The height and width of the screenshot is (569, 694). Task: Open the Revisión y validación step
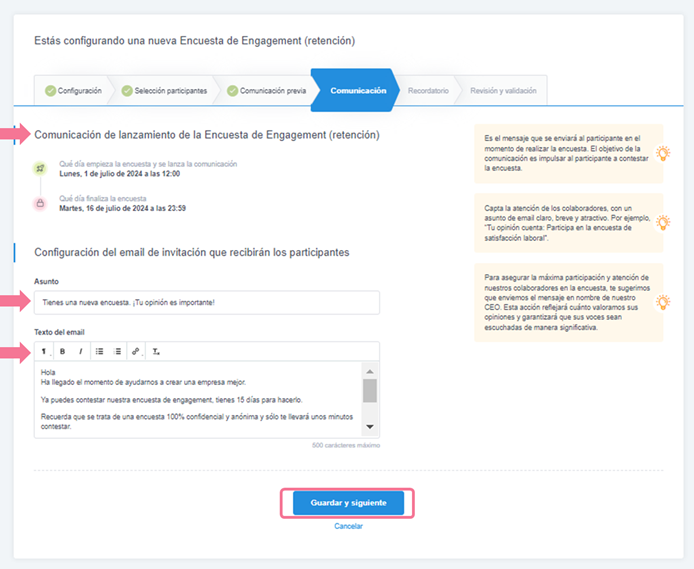(x=503, y=91)
